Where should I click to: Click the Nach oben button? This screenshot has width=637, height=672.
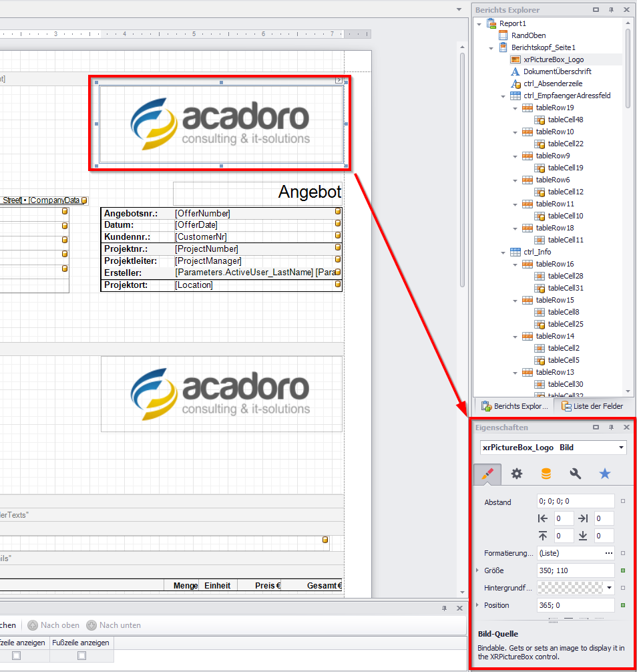pos(53,625)
